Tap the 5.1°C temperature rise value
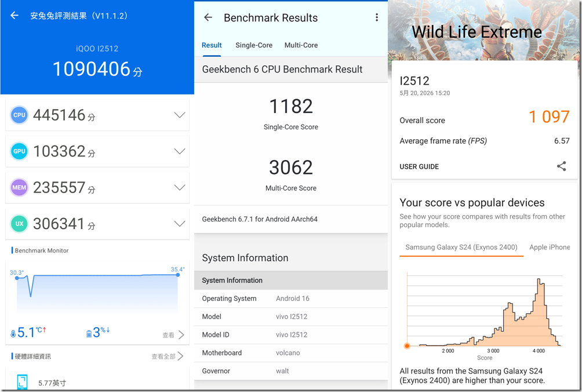 pyautogui.click(x=31, y=332)
